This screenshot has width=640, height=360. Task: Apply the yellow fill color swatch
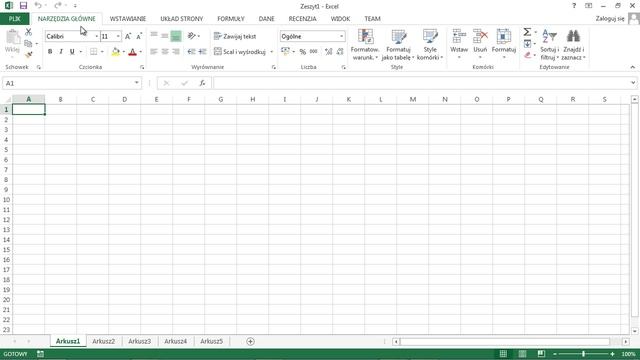[x=116, y=52]
